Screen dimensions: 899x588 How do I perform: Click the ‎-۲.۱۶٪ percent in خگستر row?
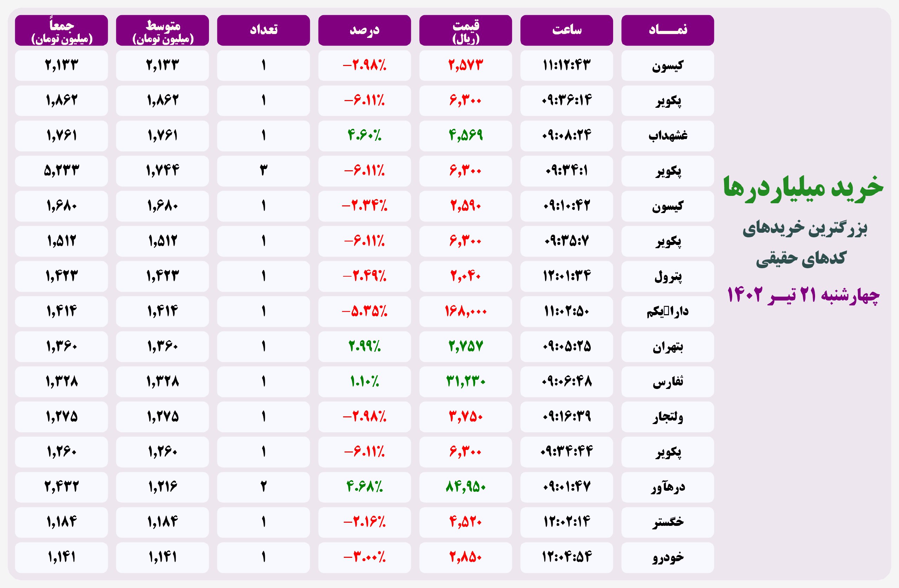click(364, 522)
